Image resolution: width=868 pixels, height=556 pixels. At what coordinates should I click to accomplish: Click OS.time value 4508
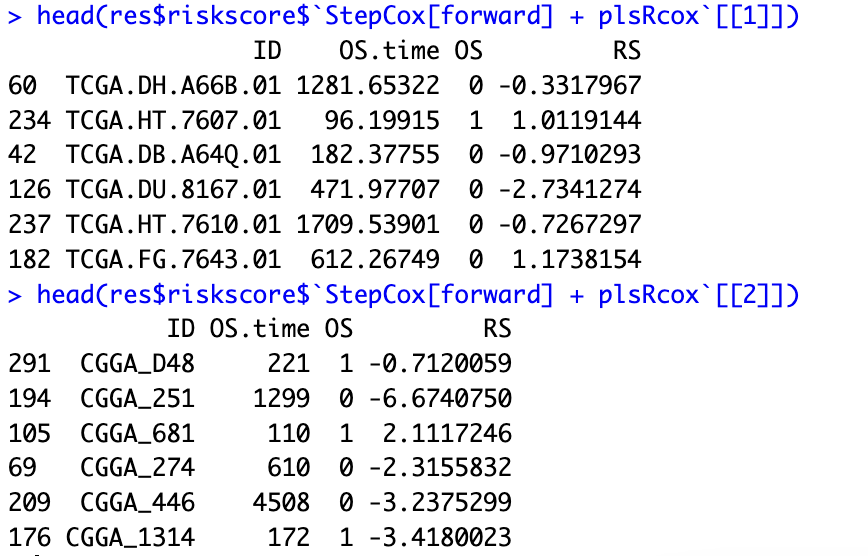point(282,503)
